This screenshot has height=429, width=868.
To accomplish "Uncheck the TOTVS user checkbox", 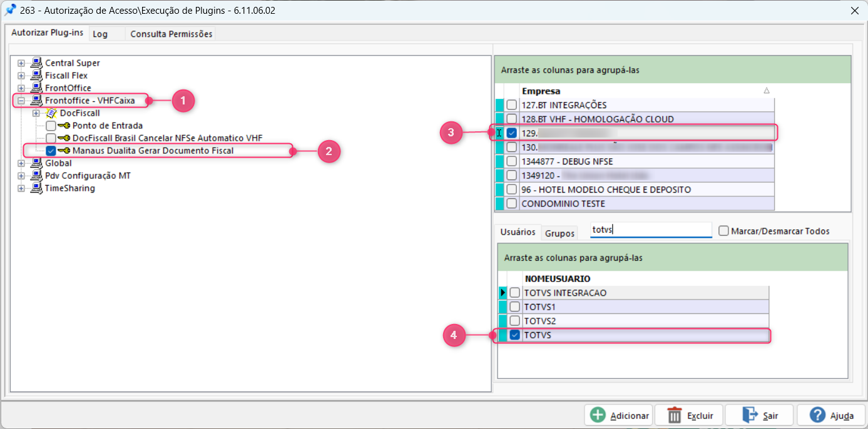I will pos(514,335).
